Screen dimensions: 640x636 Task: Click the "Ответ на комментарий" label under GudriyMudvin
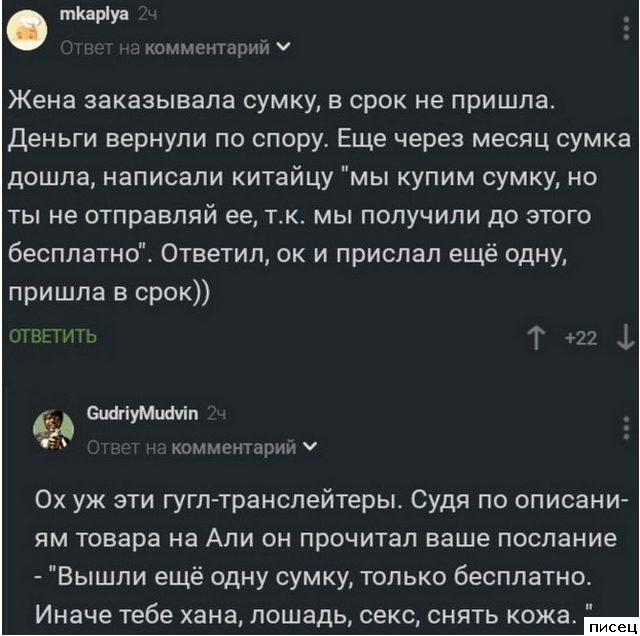click(x=194, y=449)
